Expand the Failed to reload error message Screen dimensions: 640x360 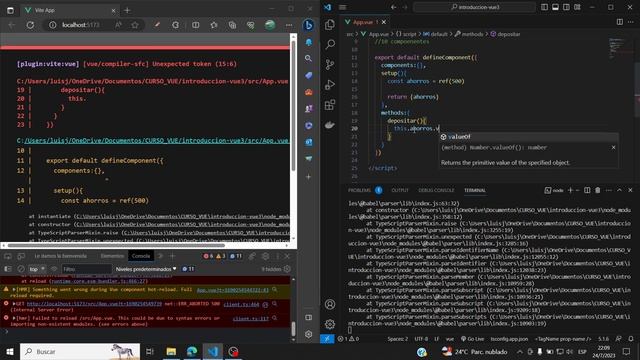point(14,318)
